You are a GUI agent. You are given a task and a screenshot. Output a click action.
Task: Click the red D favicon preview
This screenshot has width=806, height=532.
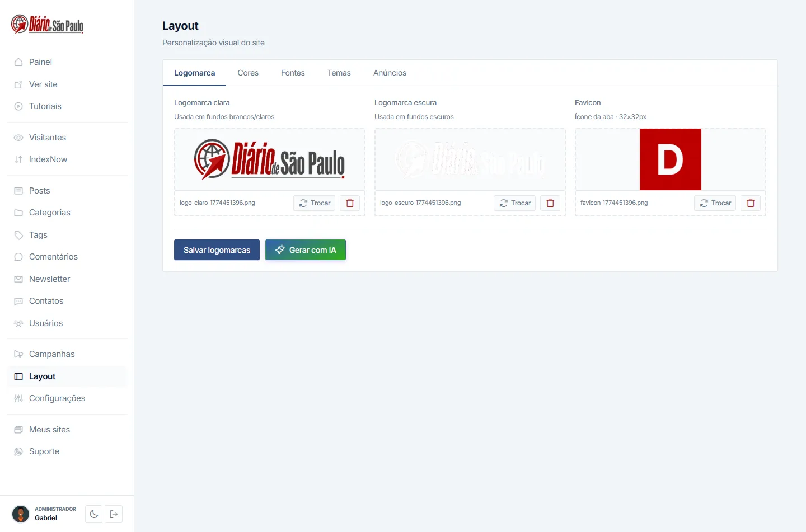tap(671, 159)
